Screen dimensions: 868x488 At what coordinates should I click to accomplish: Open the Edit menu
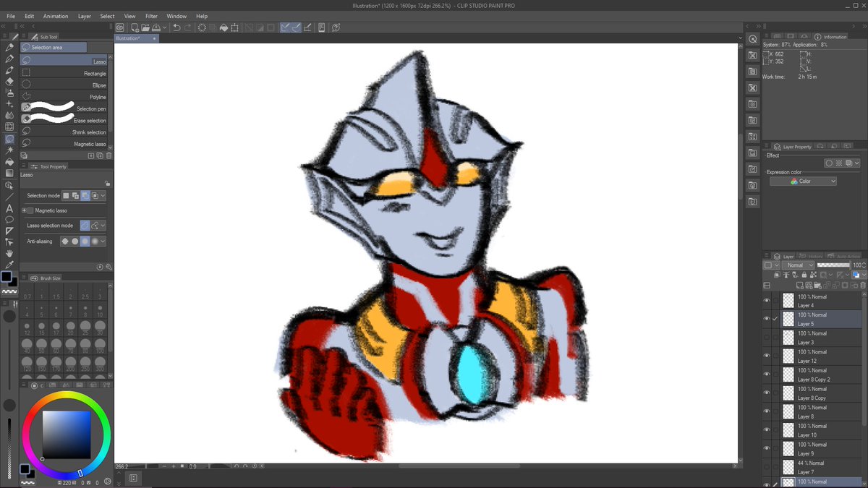(x=29, y=16)
